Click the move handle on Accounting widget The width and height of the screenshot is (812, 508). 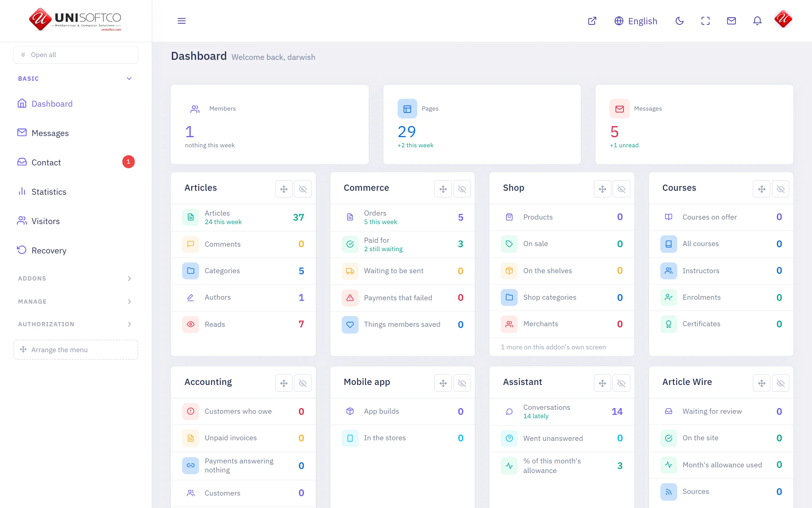(284, 383)
